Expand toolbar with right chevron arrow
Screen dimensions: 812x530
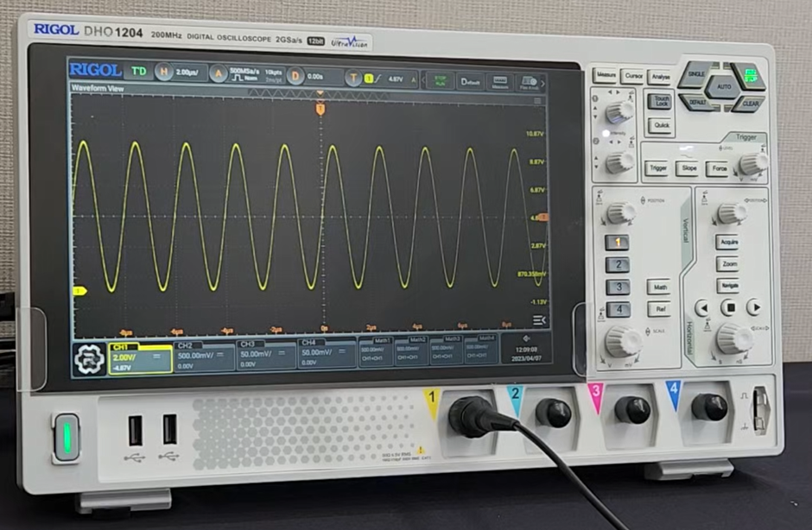coord(543,84)
